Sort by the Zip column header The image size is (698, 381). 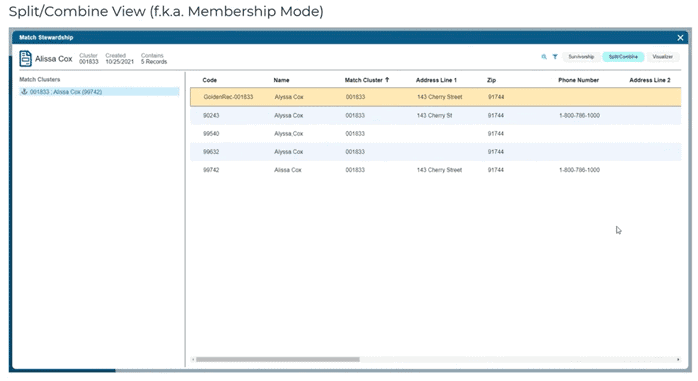tap(491, 80)
